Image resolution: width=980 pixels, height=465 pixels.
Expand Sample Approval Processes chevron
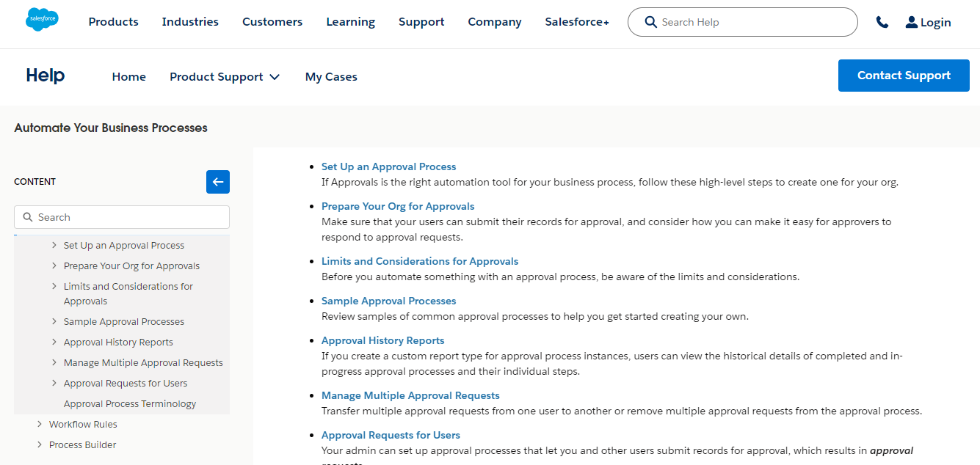click(x=54, y=321)
